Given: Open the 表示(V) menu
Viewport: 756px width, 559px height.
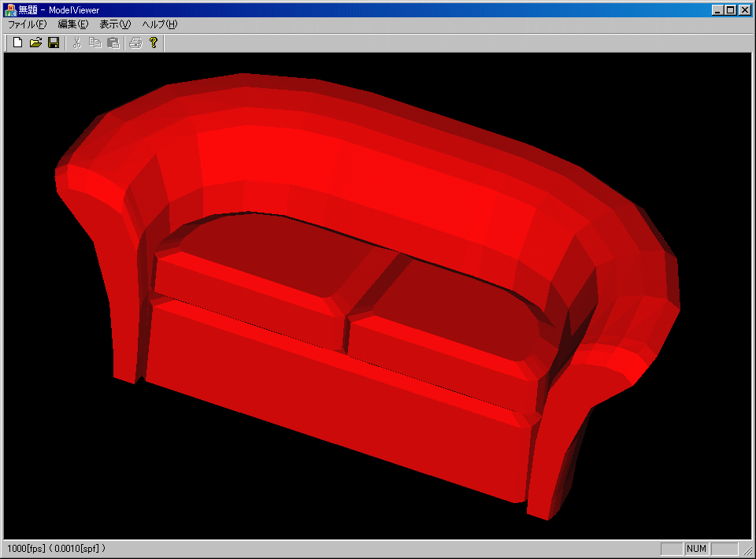Looking at the screenshot, I should [115, 24].
